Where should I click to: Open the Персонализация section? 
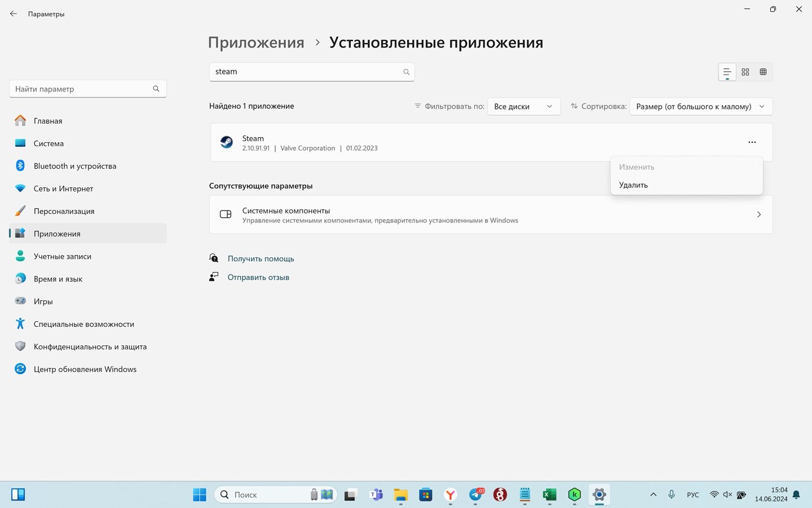[x=88, y=211]
